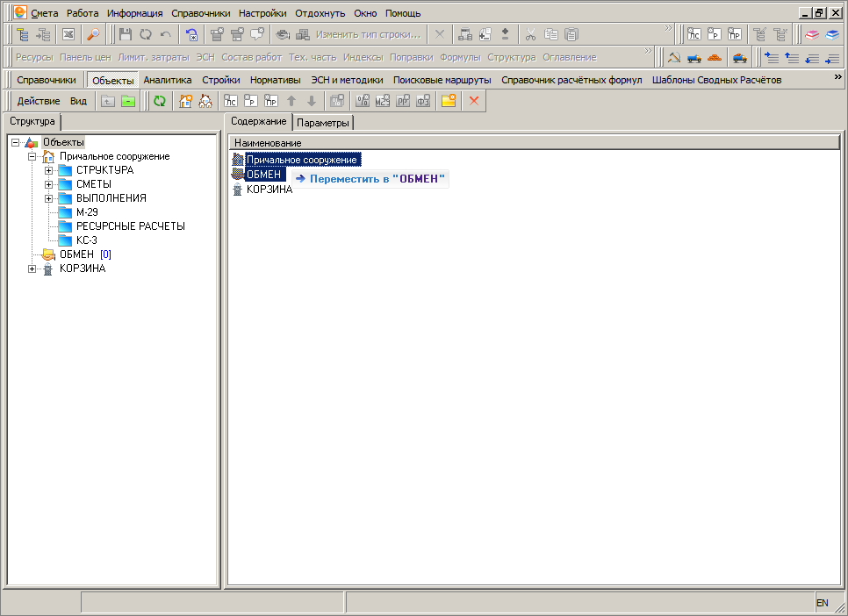Collapse the Причальное сооружение tree node
Viewport: 848px width, 616px height.
click(32, 157)
